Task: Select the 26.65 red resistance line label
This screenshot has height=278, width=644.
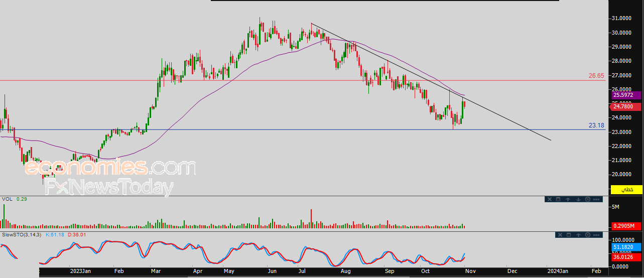Action: [x=596, y=76]
